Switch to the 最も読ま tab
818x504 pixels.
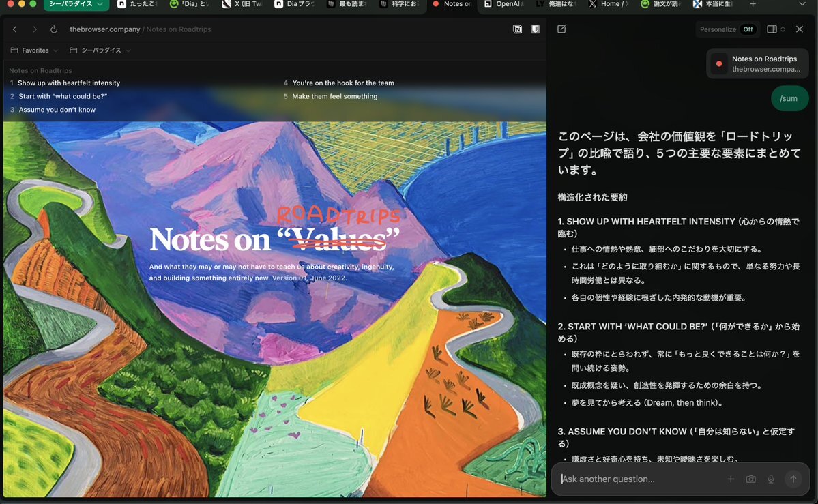tap(347, 4)
